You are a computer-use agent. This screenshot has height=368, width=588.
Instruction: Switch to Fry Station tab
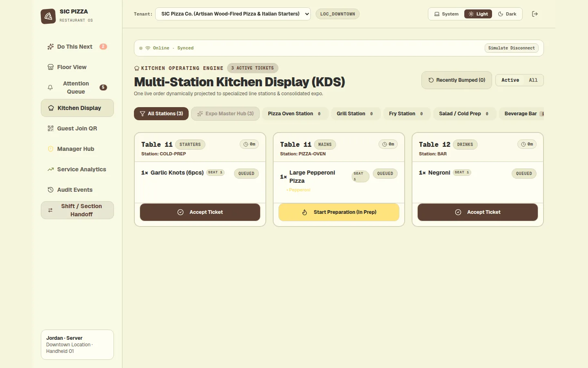pos(407,114)
